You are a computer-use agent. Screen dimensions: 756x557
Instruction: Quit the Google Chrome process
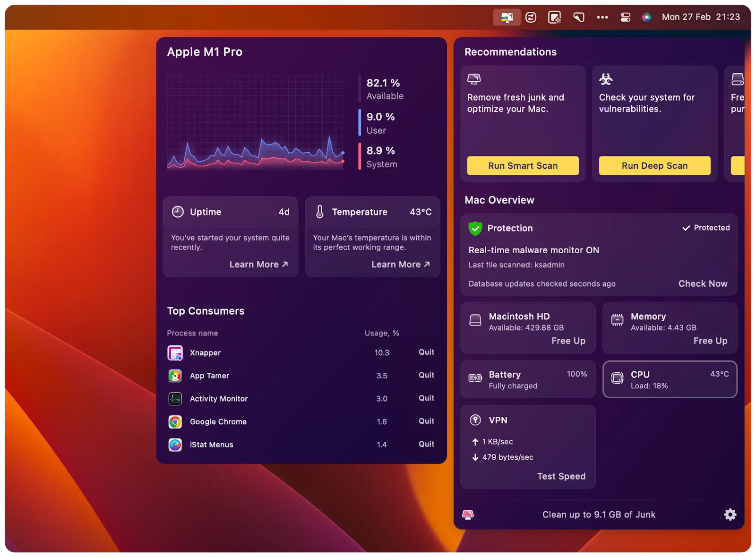(x=426, y=421)
